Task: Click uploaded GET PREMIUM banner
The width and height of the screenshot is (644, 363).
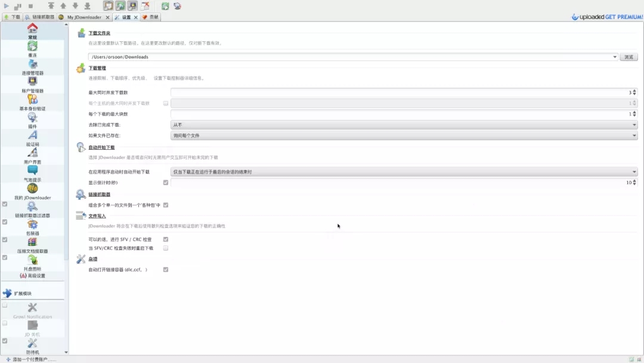Action: point(608,17)
